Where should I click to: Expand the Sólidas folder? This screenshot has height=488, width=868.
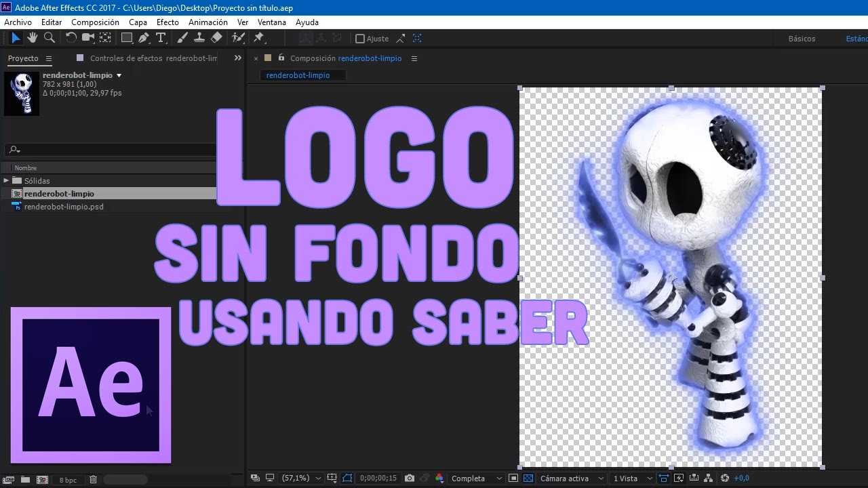[x=6, y=180]
